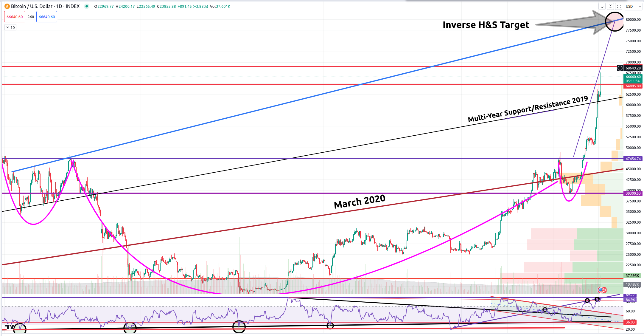Click the blue buy price 66640.60 button
Viewport: 644px width, 336px height.
47,17
